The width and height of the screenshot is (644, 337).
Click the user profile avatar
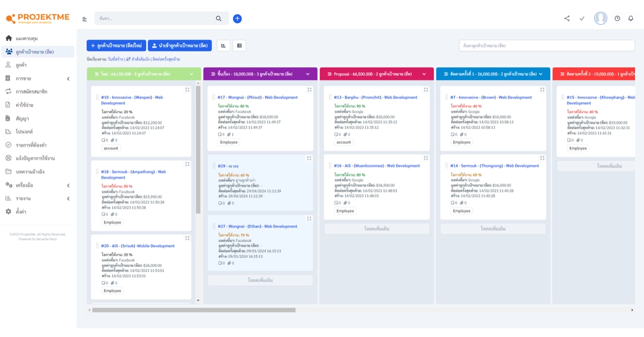click(601, 19)
